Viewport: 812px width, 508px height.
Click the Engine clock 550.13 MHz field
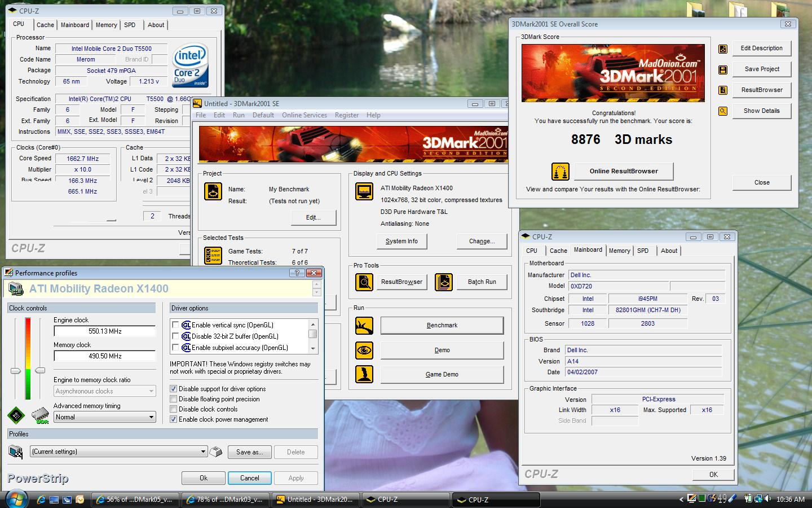(x=105, y=331)
